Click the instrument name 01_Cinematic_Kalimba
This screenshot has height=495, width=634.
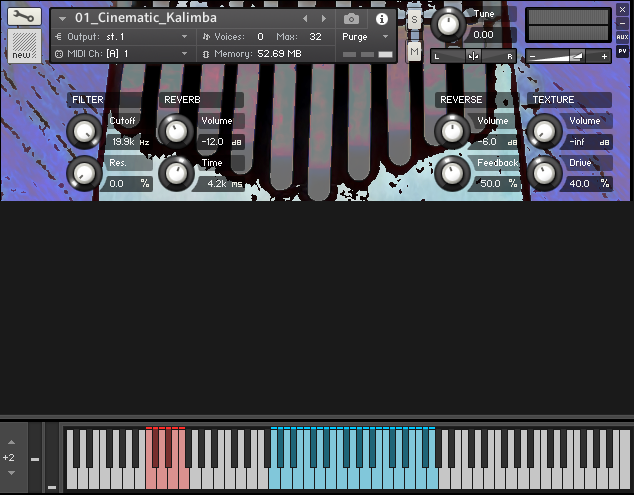[146, 18]
